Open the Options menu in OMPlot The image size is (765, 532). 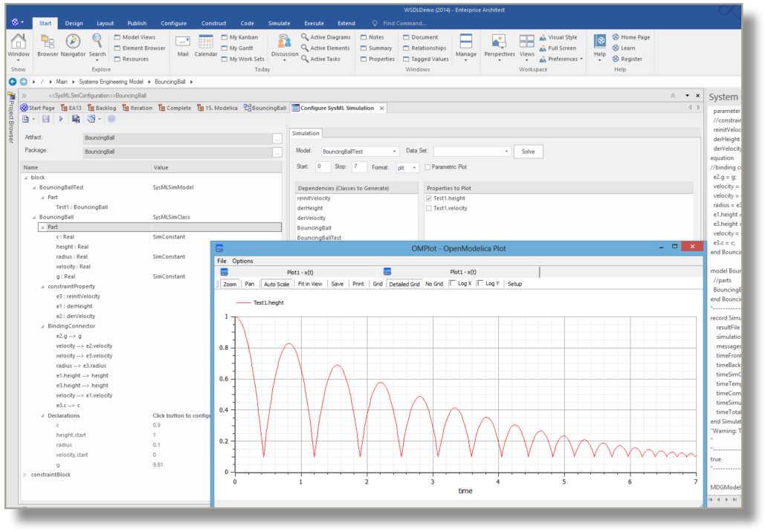[x=244, y=261]
